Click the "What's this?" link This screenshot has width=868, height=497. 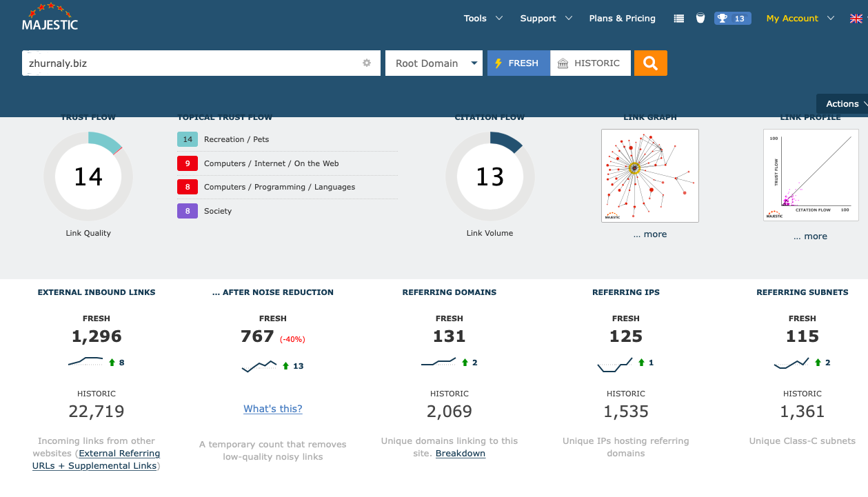click(x=272, y=409)
